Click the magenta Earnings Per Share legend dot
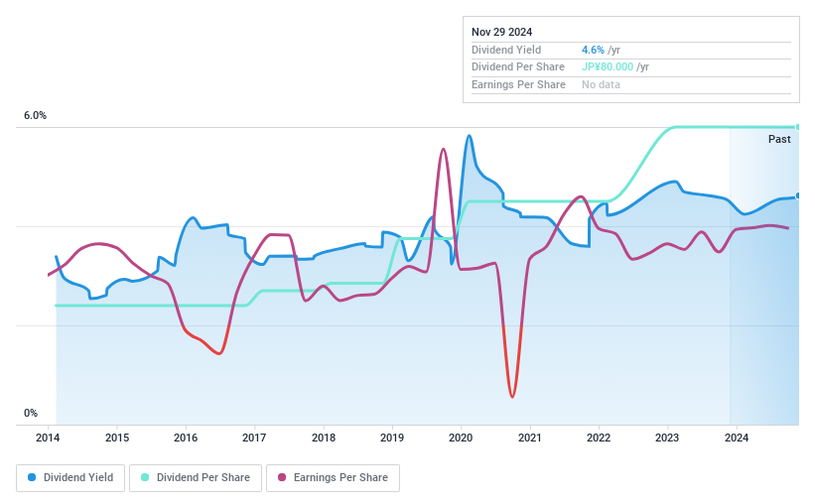This screenshot has width=815, height=504. click(282, 477)
